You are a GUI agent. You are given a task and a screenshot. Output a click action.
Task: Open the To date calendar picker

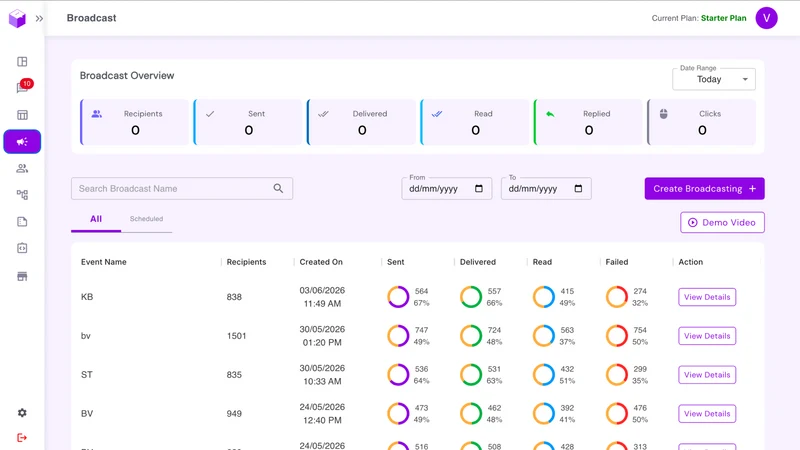(x=578, y=189)
